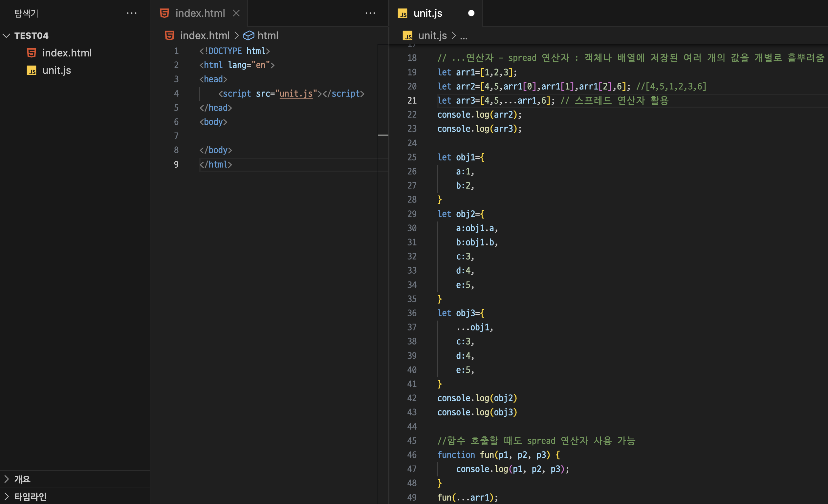828x504 pixels.
Task: Click the breadcrumb chevron after unit.js
Action: click(454, 35)
